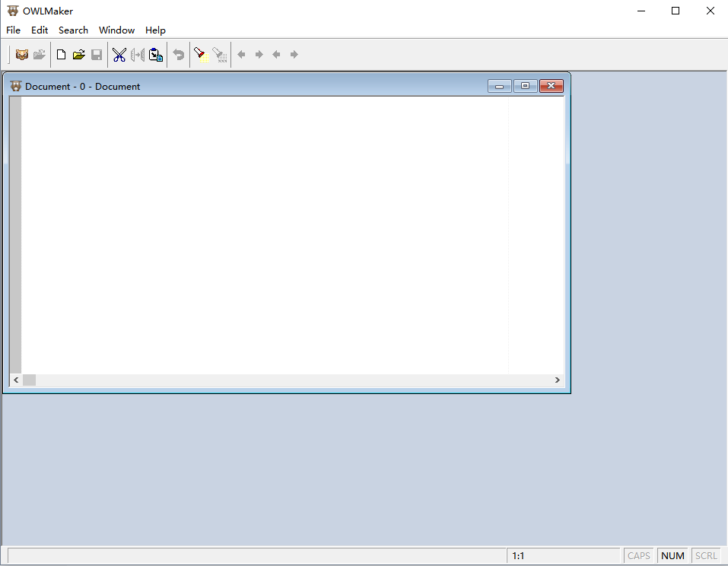The width and height of the screenshot is (728, 566).
Task: Open the Help menu
Action: pyautogui.click(x=155, y=30)
